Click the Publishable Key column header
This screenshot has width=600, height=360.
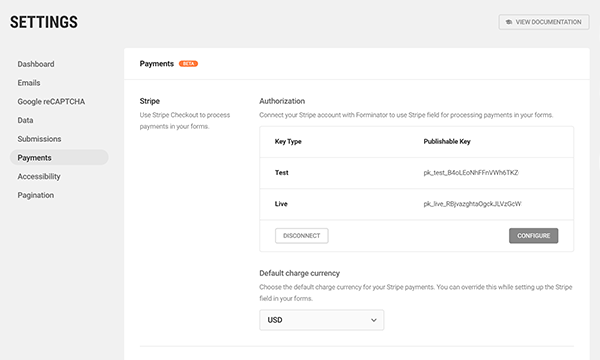447,142
